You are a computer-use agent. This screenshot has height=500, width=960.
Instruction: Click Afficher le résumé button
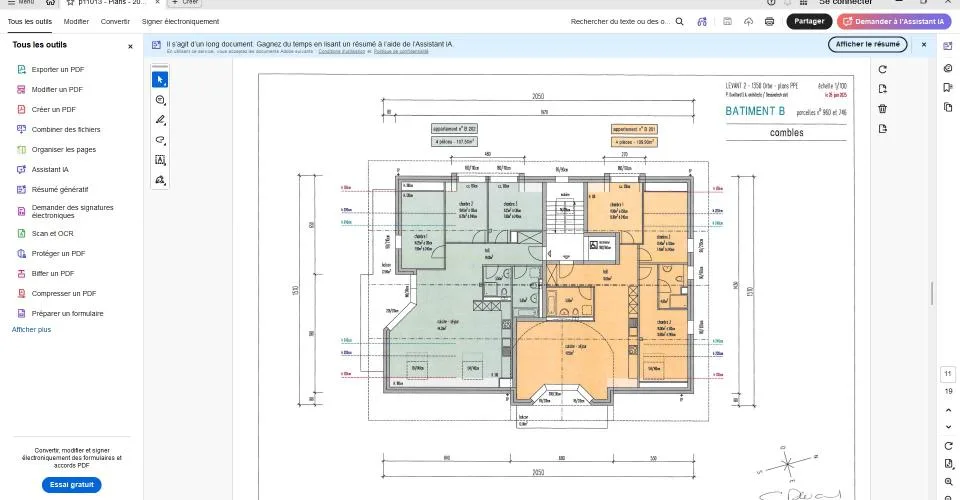[868, 44]
